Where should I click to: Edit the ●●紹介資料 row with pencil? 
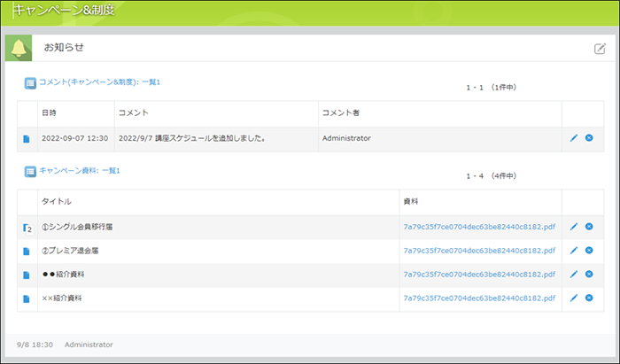pyautogui.click(x=573, y=274)
